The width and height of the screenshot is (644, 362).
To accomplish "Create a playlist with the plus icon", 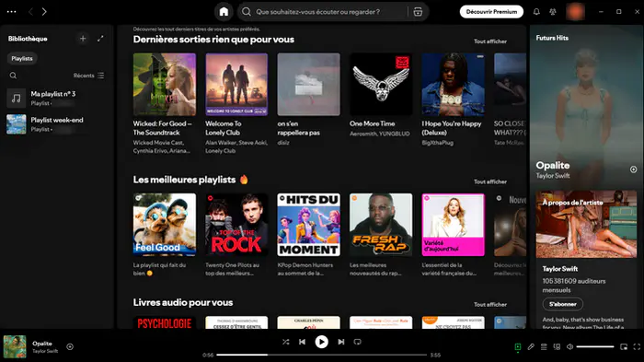I will [83, 39].
